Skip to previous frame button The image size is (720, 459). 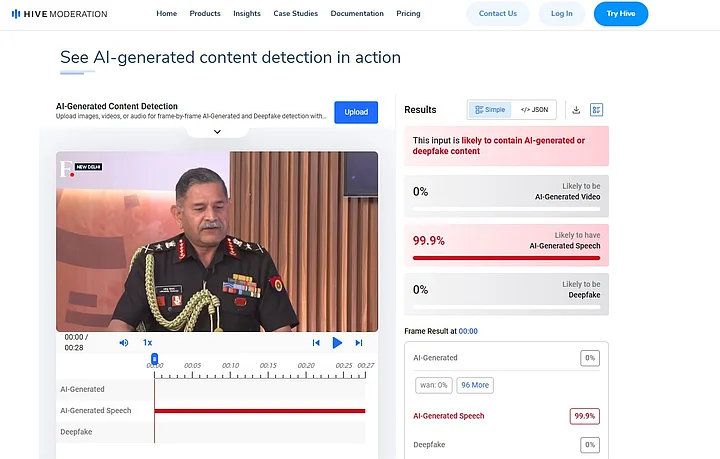(316, 342)
